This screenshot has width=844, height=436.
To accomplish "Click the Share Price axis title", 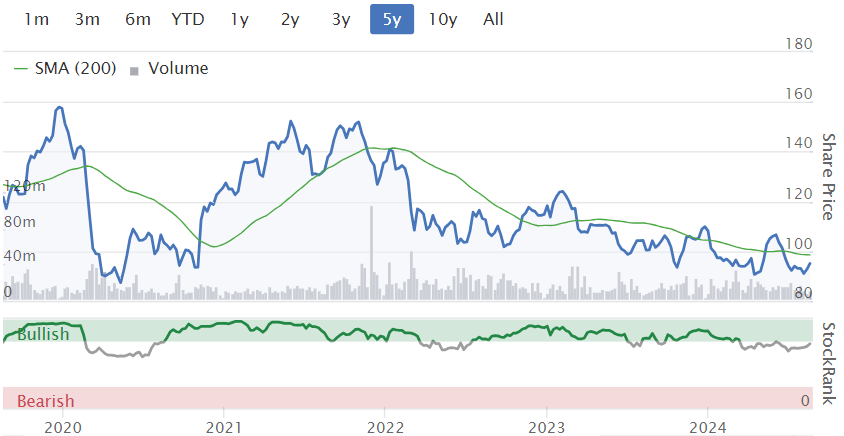I will coord(827,176).
